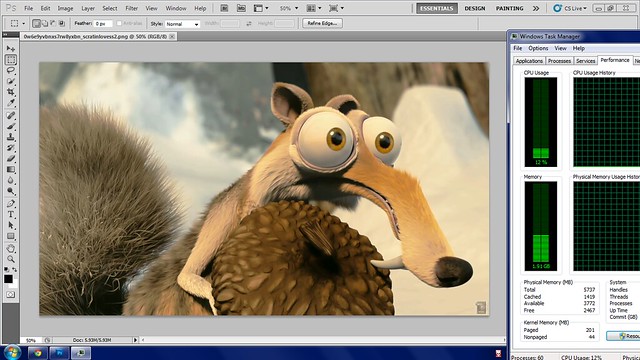
Task: Toggle the Anti-alias checkbox
Action: click(119, 24)
